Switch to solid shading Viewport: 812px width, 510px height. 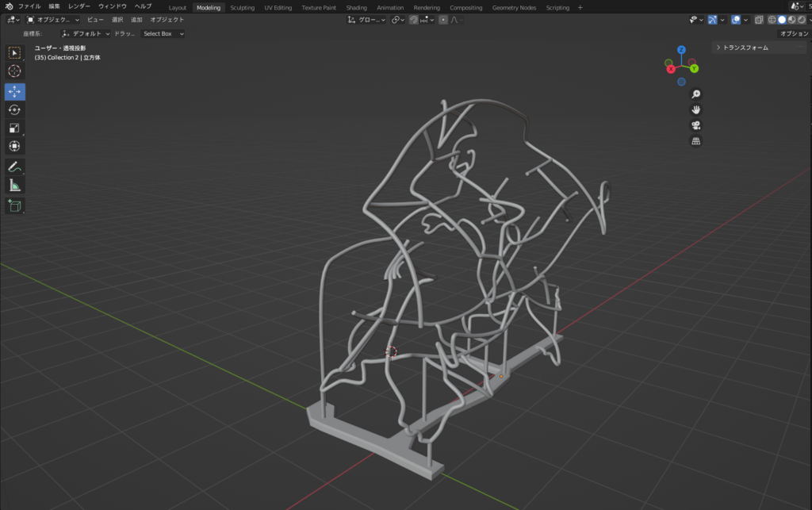(782, 20)
